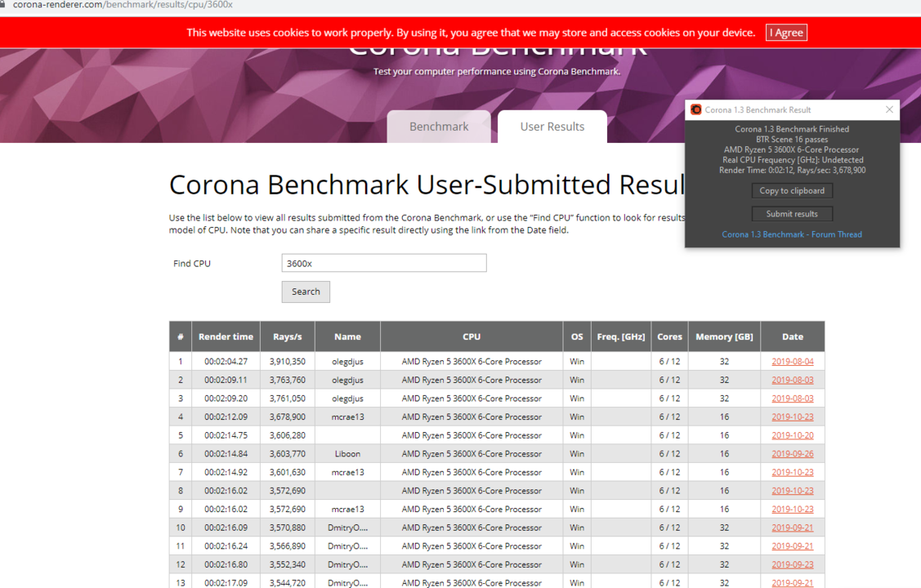Click rays value 3,678,900 in table
The width and height of the screenshot is (921, 588).
pyautogui.click(x=287, y=416)
